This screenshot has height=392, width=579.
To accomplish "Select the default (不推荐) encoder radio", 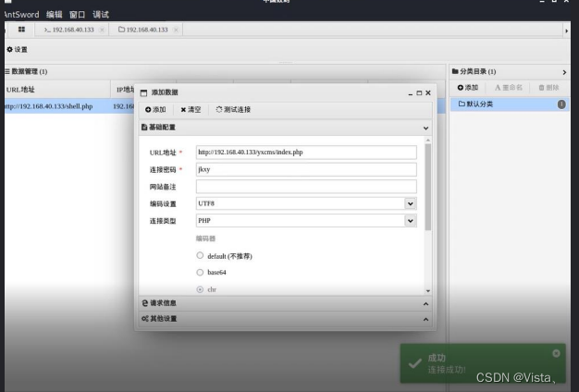I will pos(200,255).
